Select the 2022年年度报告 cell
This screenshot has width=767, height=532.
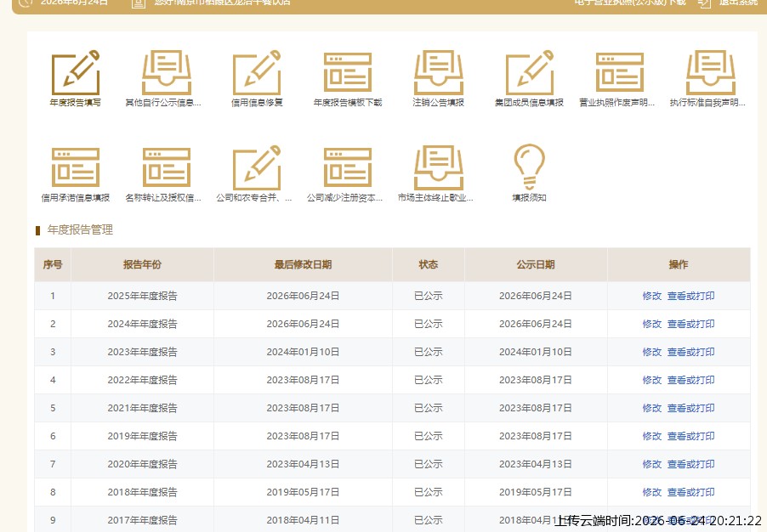point(142,380)
